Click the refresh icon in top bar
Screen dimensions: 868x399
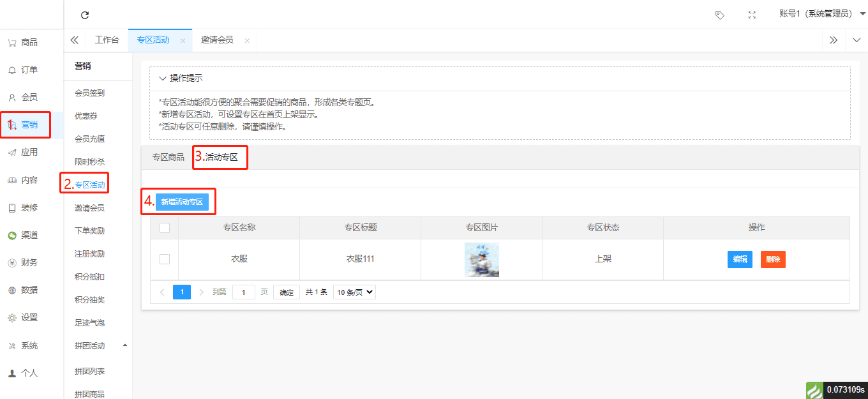[x=85, y=15]
